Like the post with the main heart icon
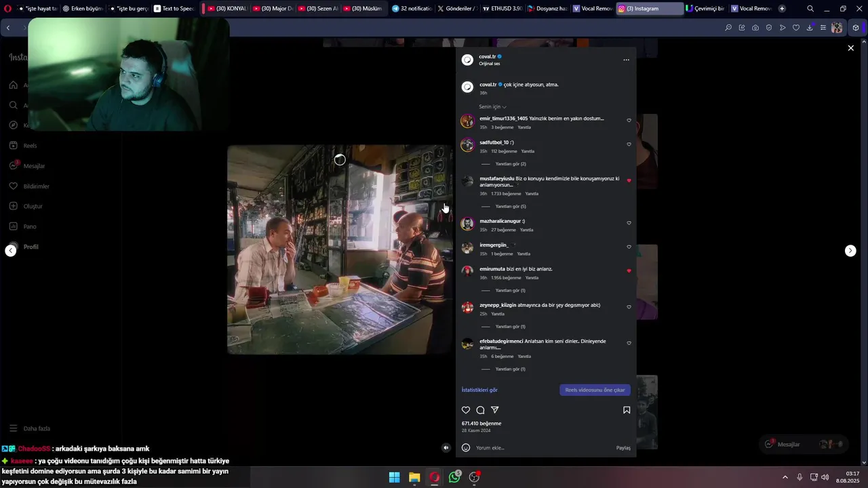This screenshot has height=488, width=868. click(x=466, y=410)
